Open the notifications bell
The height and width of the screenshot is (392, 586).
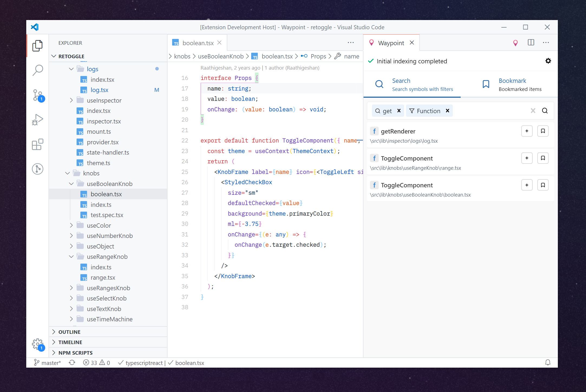[548, 362]
